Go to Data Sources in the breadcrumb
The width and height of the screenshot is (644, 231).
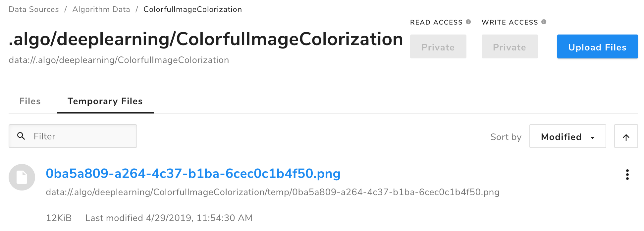pyautogui.click(x=34, y=9)
